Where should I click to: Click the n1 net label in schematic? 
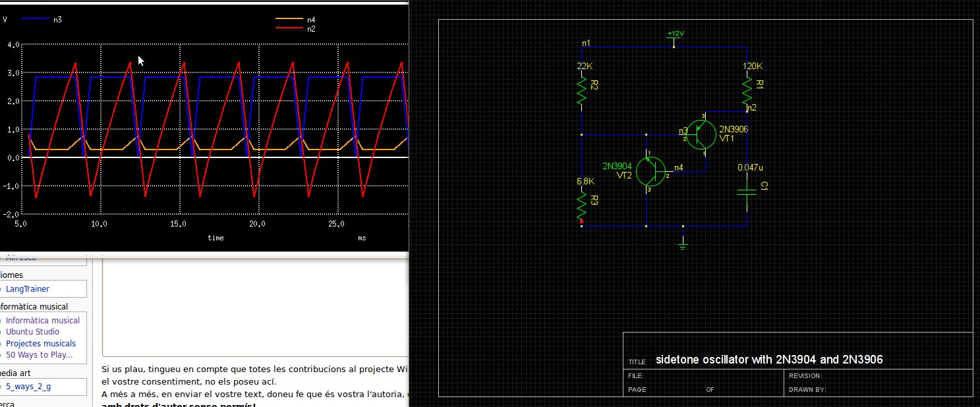586,43
